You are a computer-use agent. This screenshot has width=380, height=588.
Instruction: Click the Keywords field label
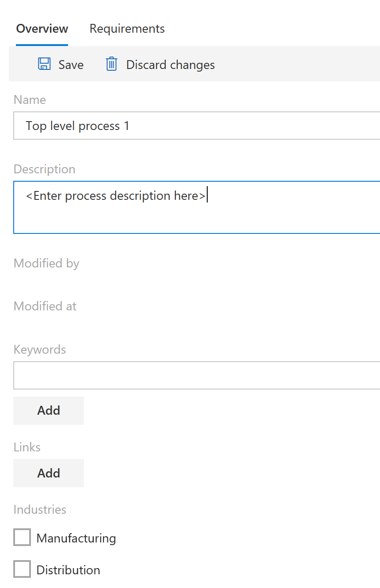click(x=40, y=349)
